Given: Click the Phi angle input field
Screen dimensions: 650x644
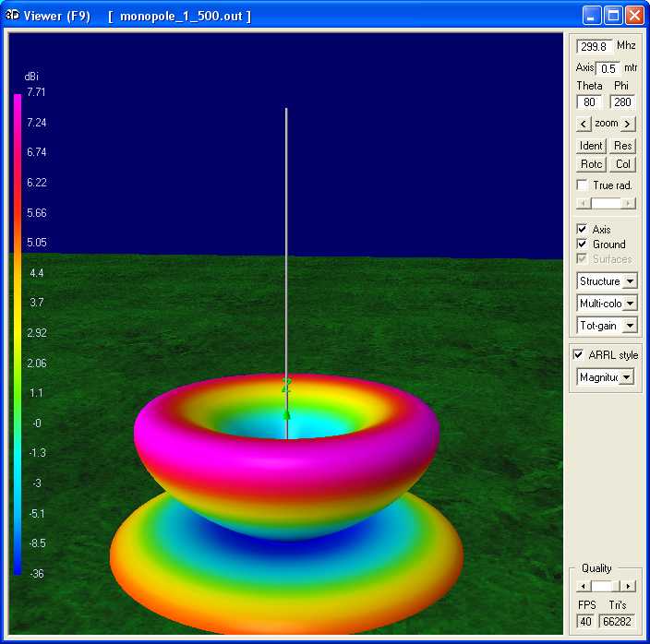Looking at the screenshot, I should (x=621, y=102).
